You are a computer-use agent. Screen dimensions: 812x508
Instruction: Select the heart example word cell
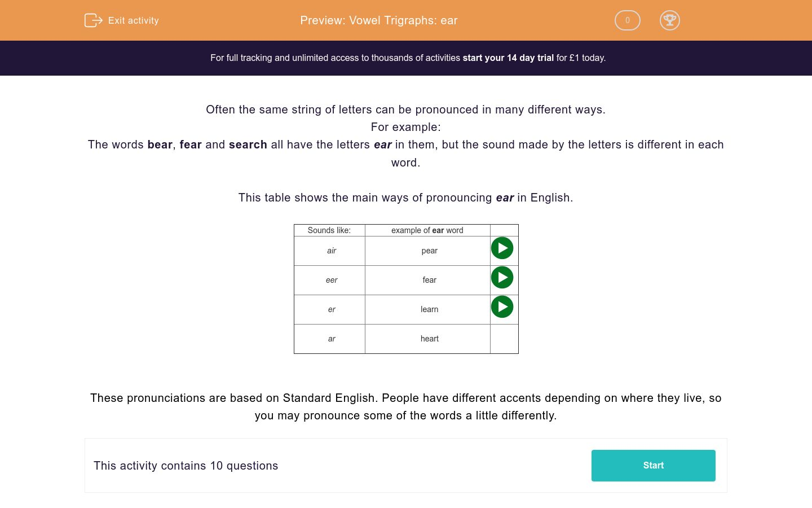tap(429, 339)
